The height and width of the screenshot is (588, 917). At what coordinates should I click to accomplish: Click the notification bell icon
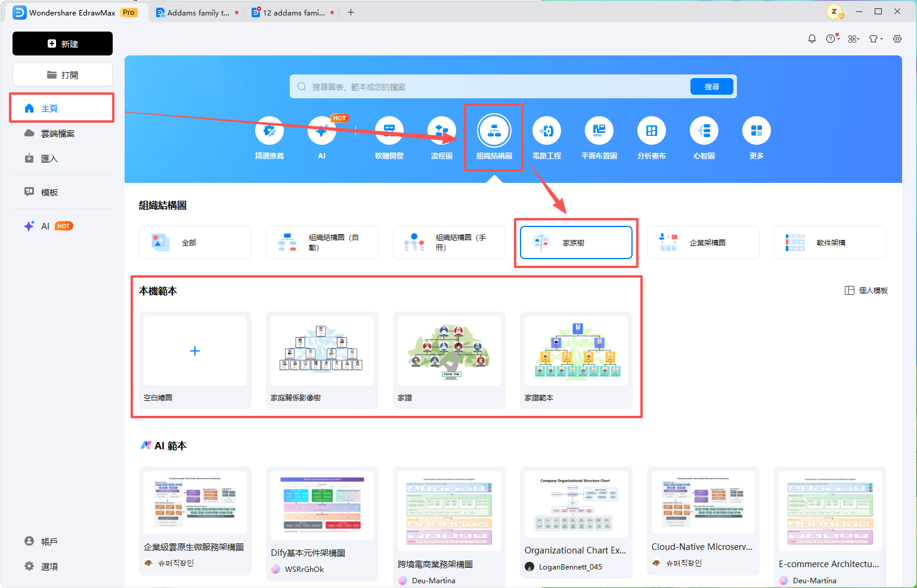pyautogui.click(x=812, y=39)
